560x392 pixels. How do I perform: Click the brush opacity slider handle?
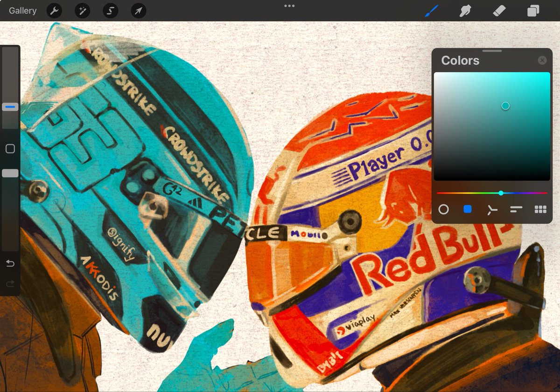click(10, 173)
